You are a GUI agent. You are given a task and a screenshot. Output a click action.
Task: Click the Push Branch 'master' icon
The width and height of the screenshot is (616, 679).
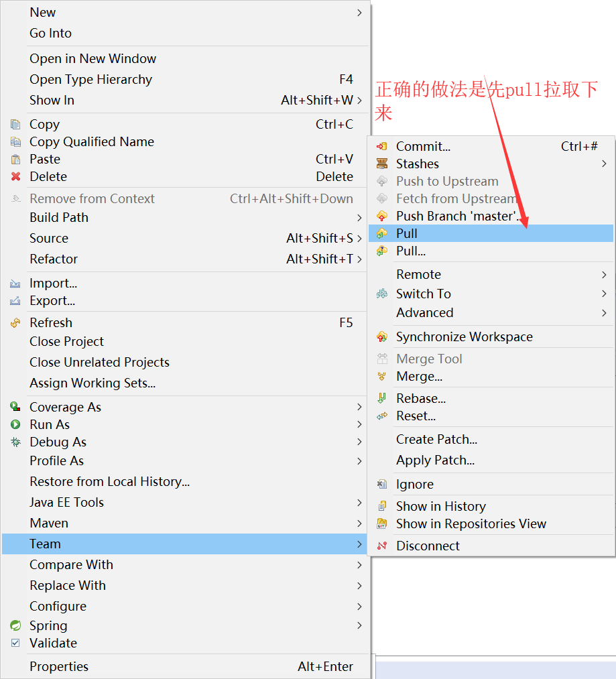381,216
